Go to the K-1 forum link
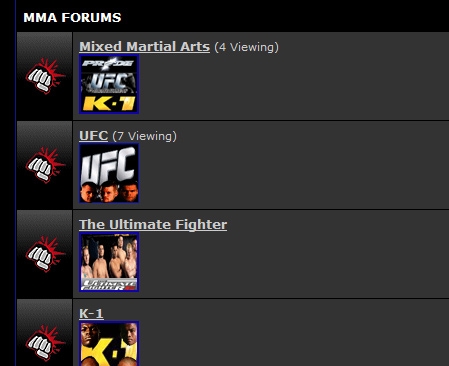Screen dimensions: 449x366 [x=91, y=314]
